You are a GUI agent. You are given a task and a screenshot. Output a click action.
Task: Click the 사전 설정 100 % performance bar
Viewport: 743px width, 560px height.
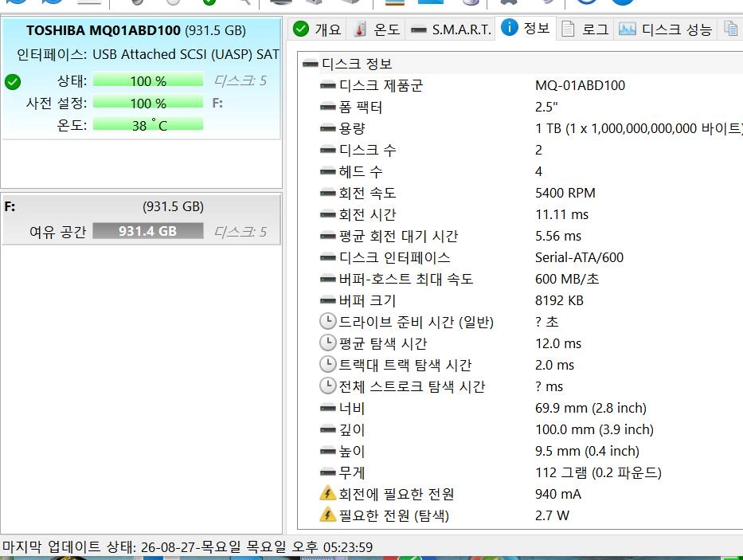pos(148,103)
